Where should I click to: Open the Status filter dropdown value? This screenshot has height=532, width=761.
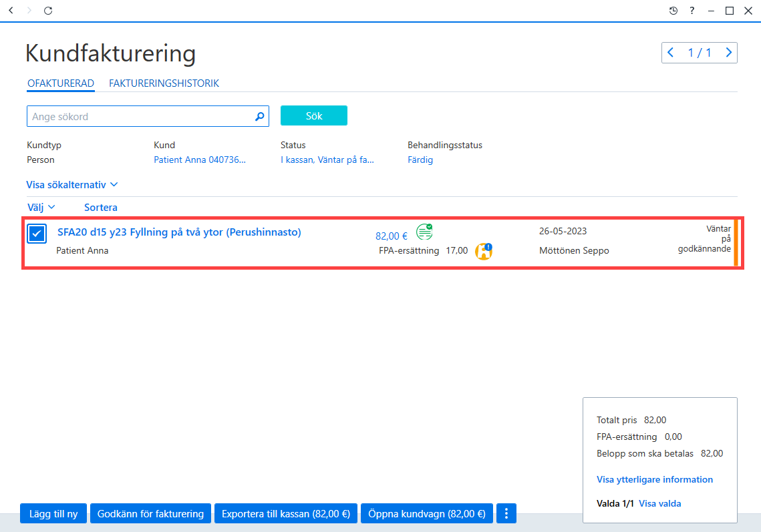point(327,160)
